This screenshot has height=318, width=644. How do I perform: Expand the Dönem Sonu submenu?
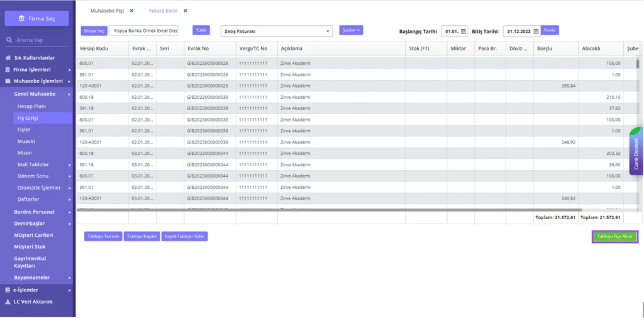coord(69,176)
